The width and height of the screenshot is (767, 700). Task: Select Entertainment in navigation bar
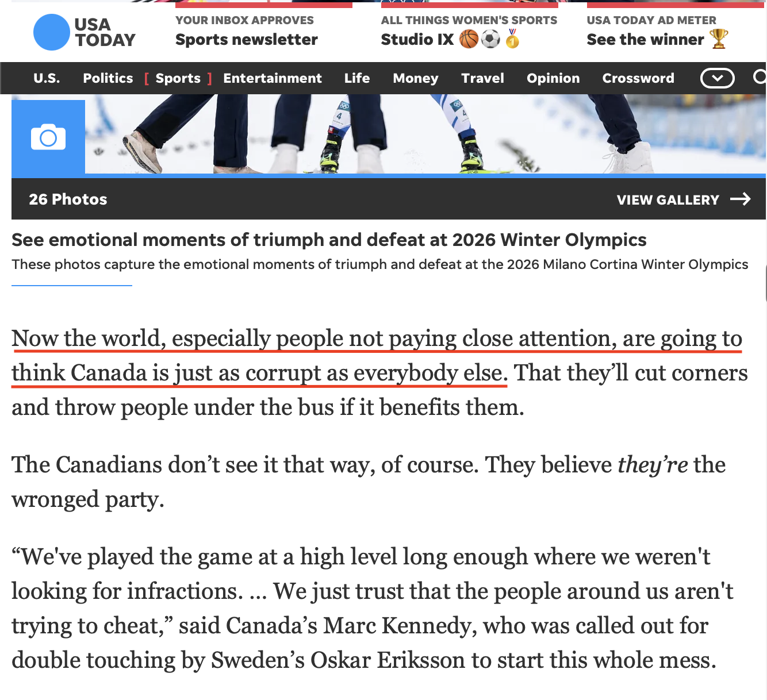(x=273, y=78)
